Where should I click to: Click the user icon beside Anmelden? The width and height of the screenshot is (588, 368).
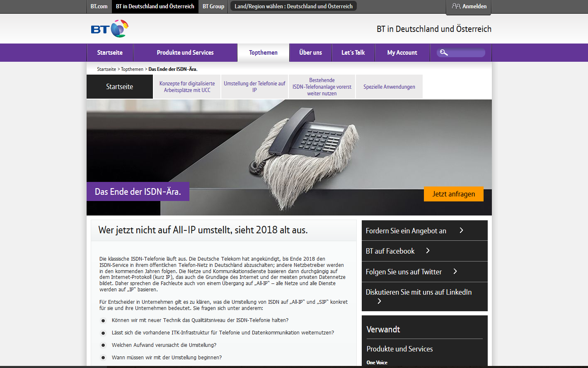pyautogui.click(x=456, y=6)
